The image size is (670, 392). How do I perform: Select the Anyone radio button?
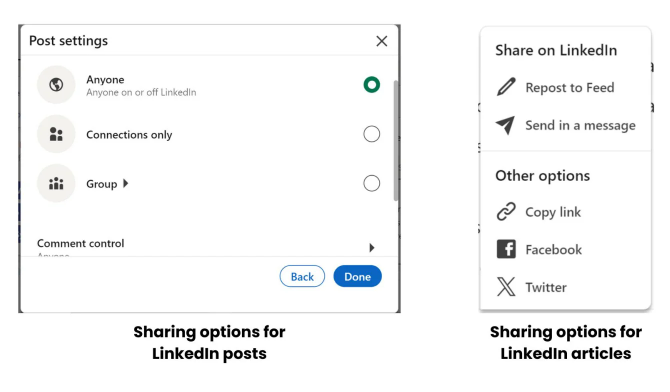372,85
